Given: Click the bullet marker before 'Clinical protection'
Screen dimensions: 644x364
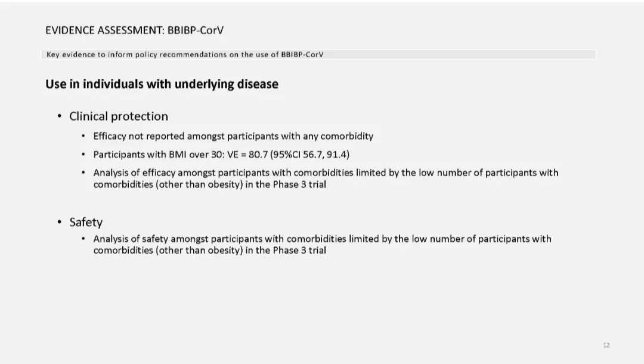Looking at the screenshot, I should click(x=60, y=116).
